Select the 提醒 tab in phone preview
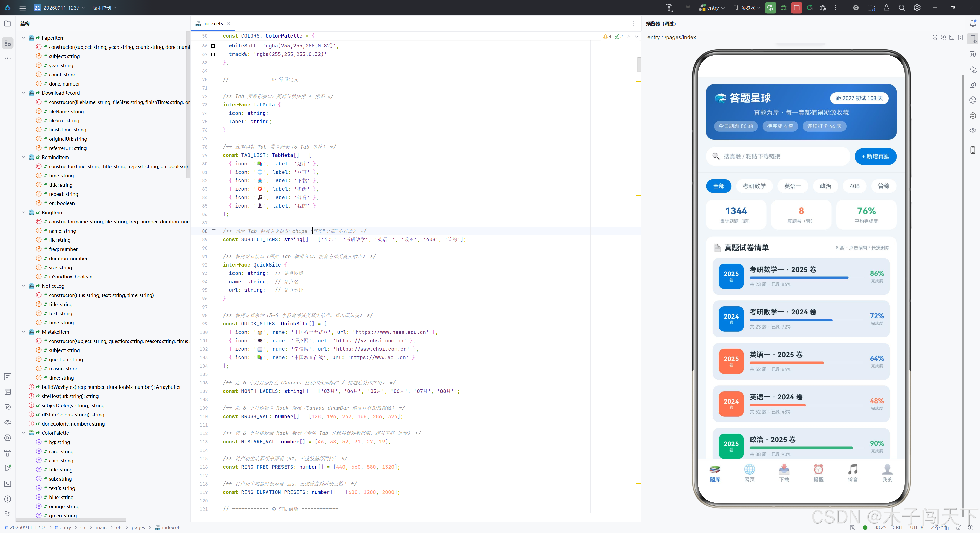Viewport: 980px width, 533px height. coord(818,473)
